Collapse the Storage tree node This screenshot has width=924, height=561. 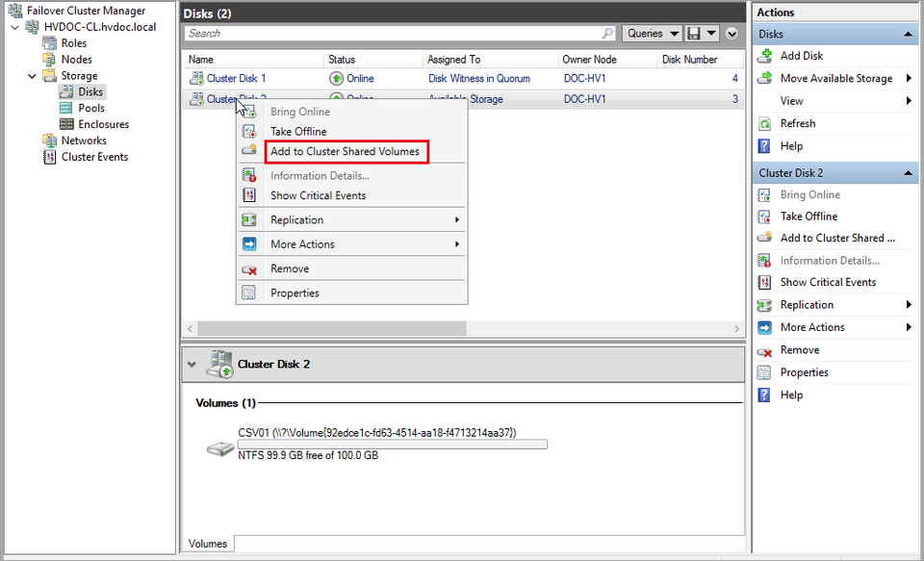(33, 76)
